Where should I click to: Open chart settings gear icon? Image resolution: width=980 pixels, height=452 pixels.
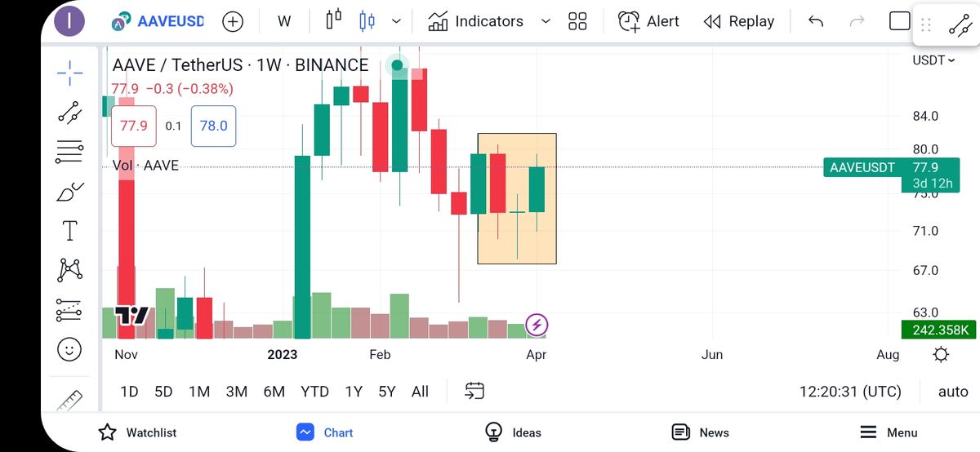coord(941,354)
